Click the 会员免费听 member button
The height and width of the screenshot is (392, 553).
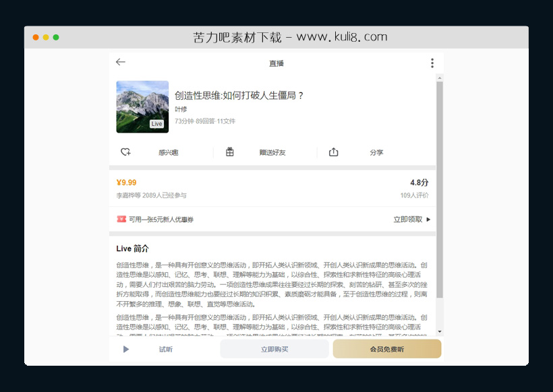(x=386, y=349)
